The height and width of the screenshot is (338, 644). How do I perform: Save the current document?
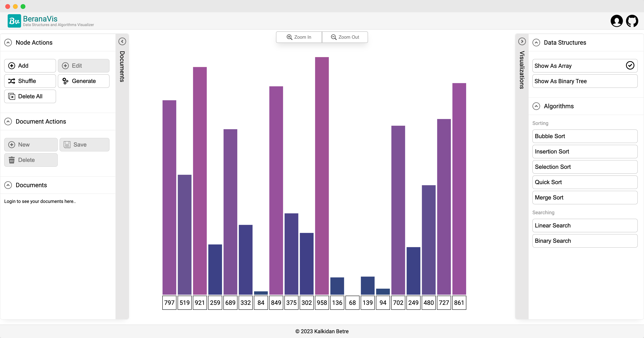(85, 145)
